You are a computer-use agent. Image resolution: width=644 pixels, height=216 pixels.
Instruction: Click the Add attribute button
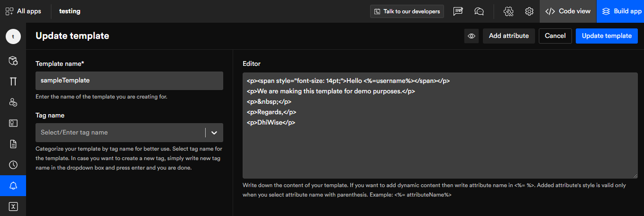[509, 36]
